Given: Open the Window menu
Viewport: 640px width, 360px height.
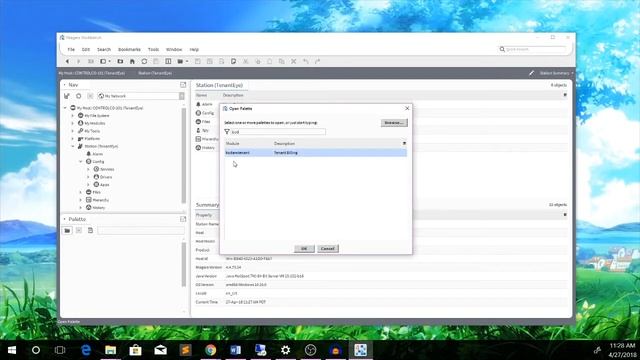Looking at the screenshot, I should tap(174, 49).
